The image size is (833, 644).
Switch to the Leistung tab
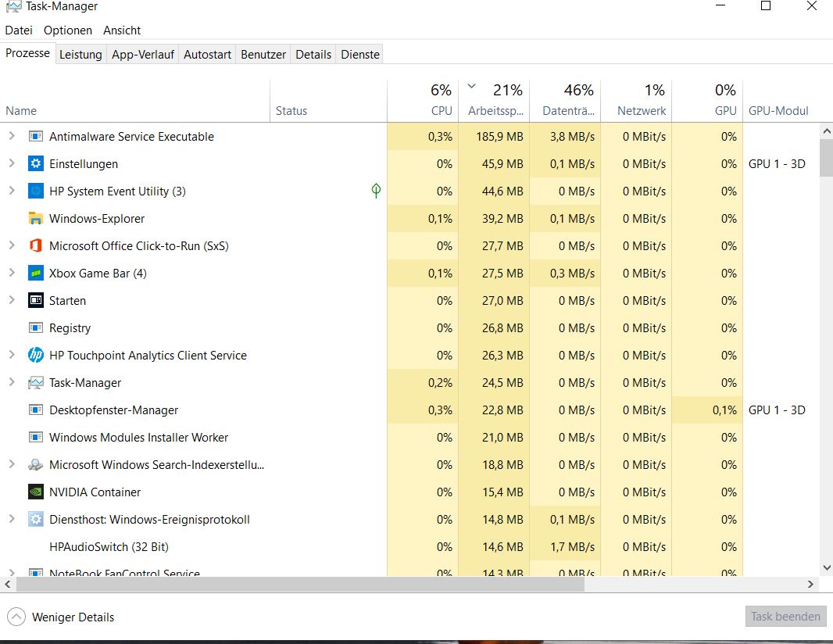tap(80, 54)
